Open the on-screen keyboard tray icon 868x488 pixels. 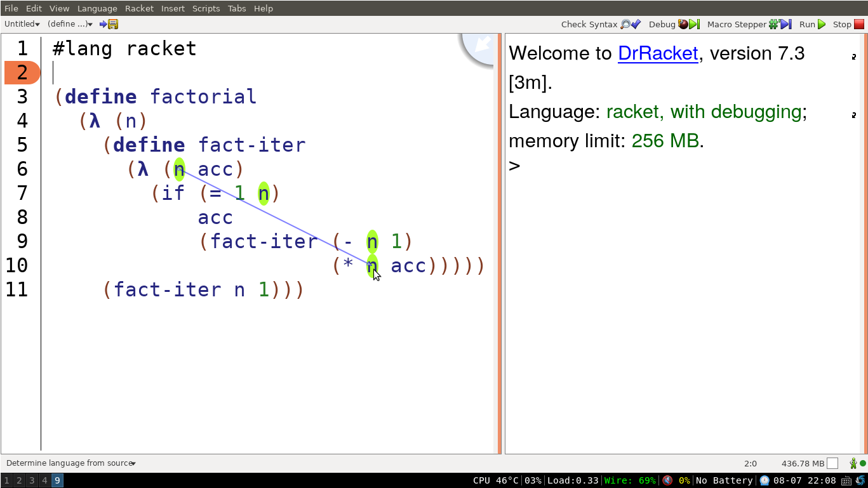point(846,480)
